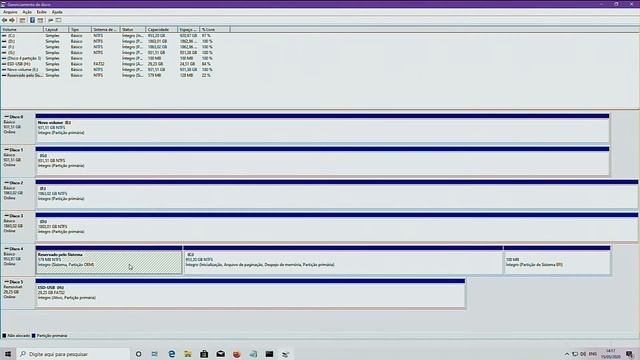Open the Arquivo menu
Image resolution: width=640 pixels, height=360 pixels.
coord(10,12)
